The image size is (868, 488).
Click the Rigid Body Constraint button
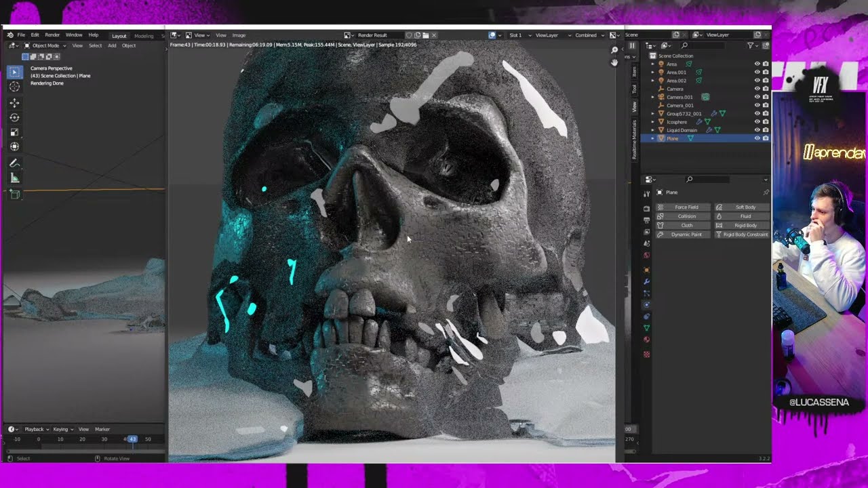click(x=742, y=235)
